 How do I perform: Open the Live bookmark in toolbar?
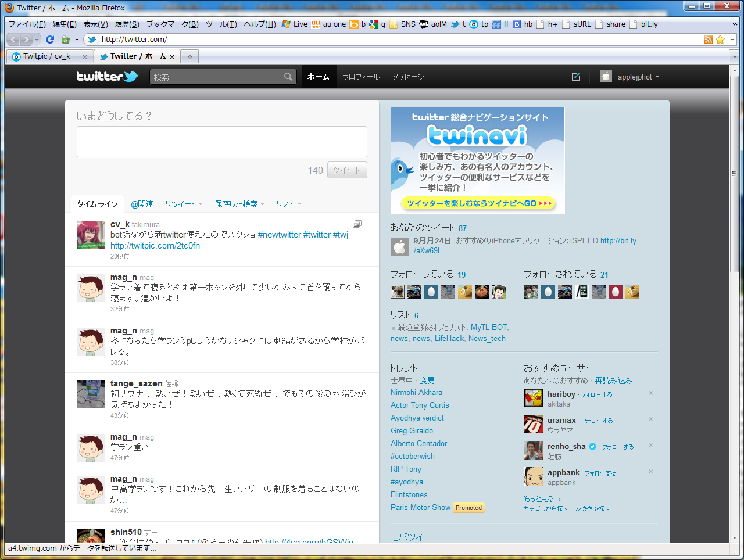(295, 24)
